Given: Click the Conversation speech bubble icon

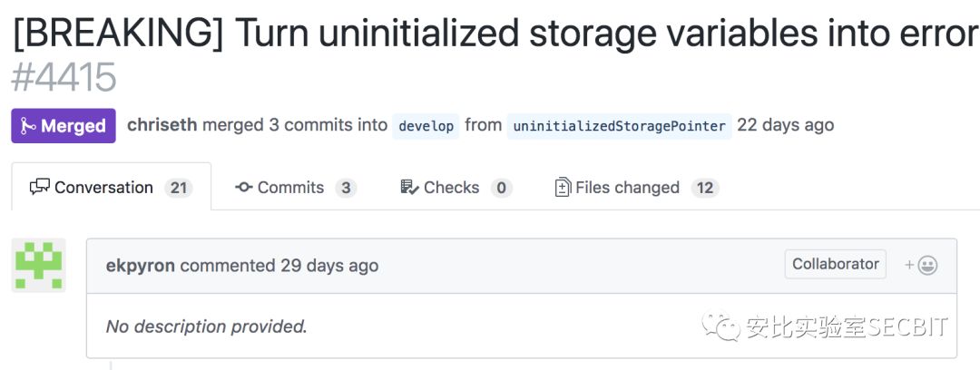Looking at the screenshot, I should point(39,187).
